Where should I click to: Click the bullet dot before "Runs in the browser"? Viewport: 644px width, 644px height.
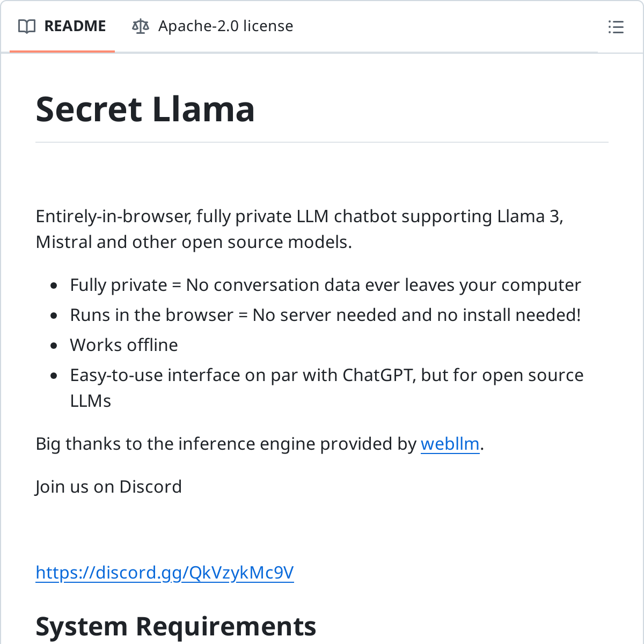pos(54,316)
